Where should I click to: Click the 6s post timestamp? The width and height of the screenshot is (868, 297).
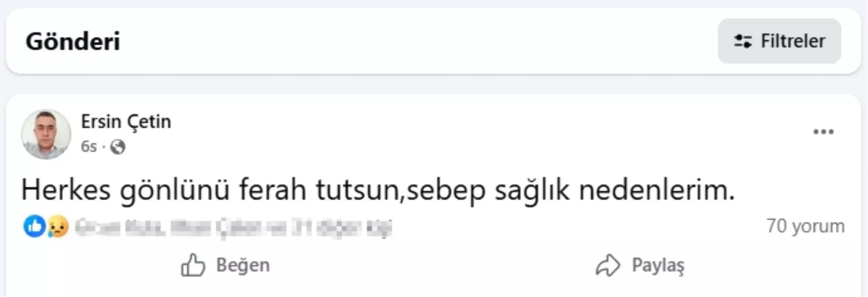(x=88, y=147)
